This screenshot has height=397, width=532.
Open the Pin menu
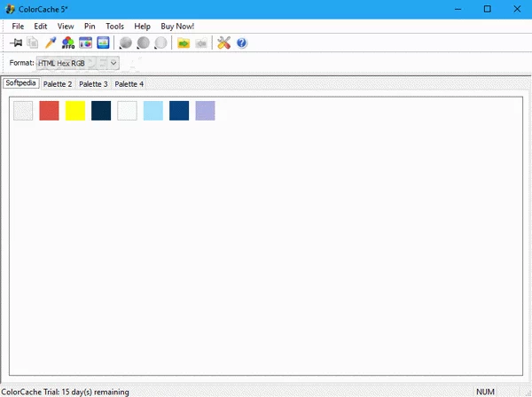point(90,26)
